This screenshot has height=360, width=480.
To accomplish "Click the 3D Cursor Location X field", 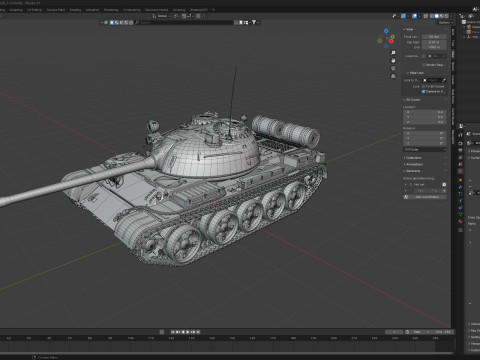I will pos(425,112).
